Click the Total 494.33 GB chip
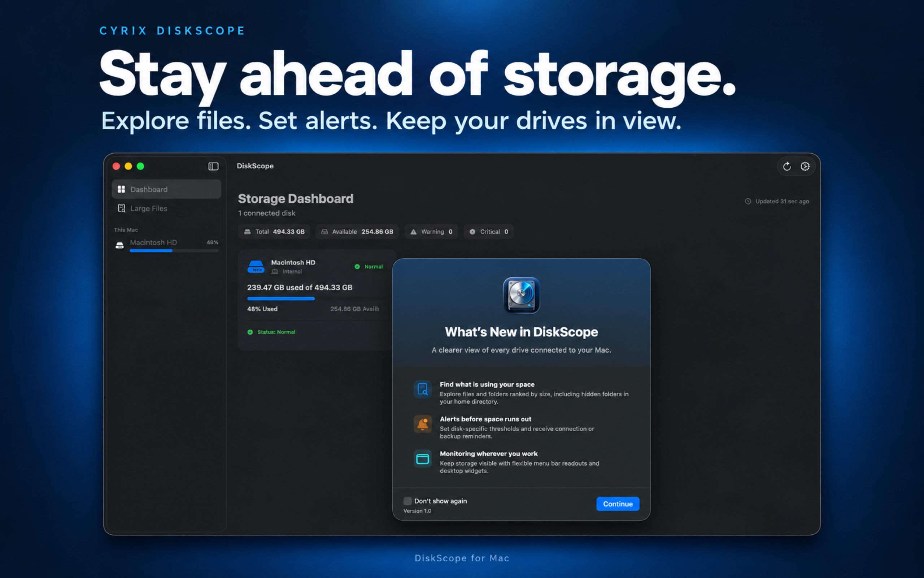Viewport: 924px width, 578px height. [x=274, y=232]
